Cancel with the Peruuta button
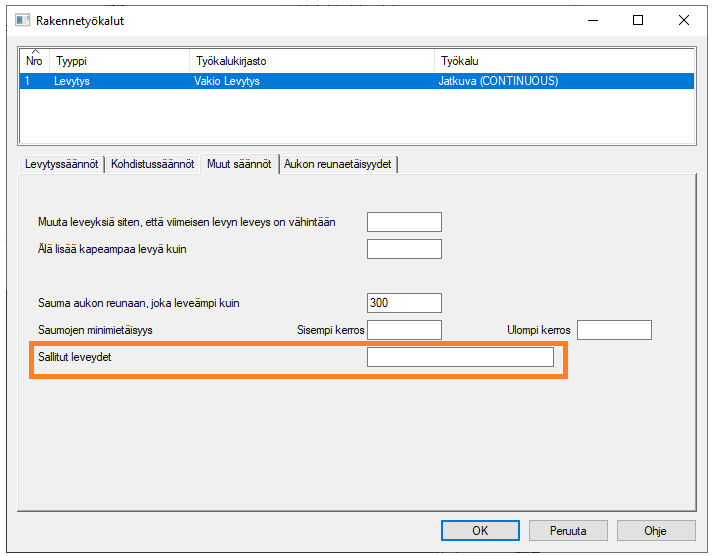 [568, 530]
